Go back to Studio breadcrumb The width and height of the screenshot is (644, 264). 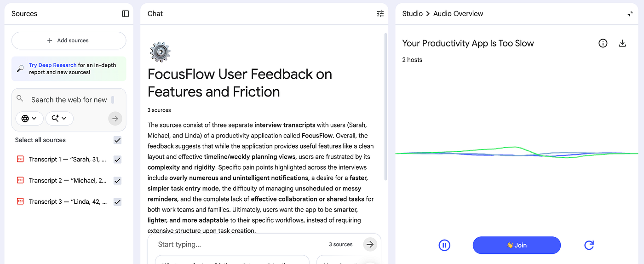(x=412, y=14)
